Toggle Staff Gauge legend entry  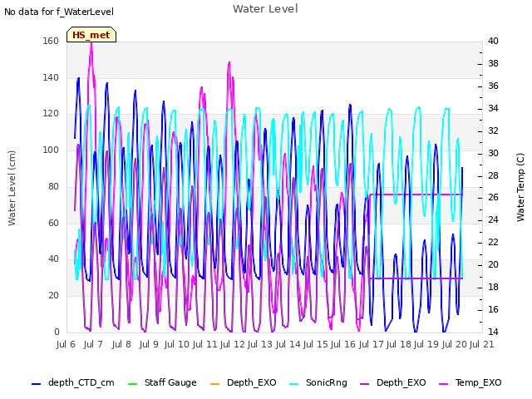tap(162, 382)
